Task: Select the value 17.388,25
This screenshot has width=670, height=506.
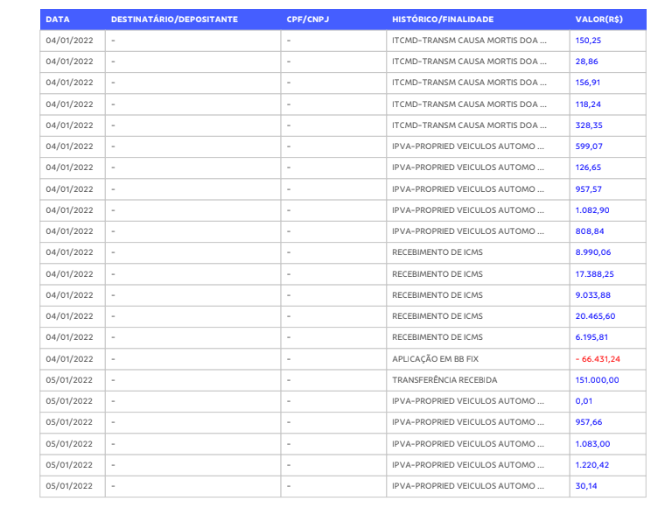Action: (594, 274)
